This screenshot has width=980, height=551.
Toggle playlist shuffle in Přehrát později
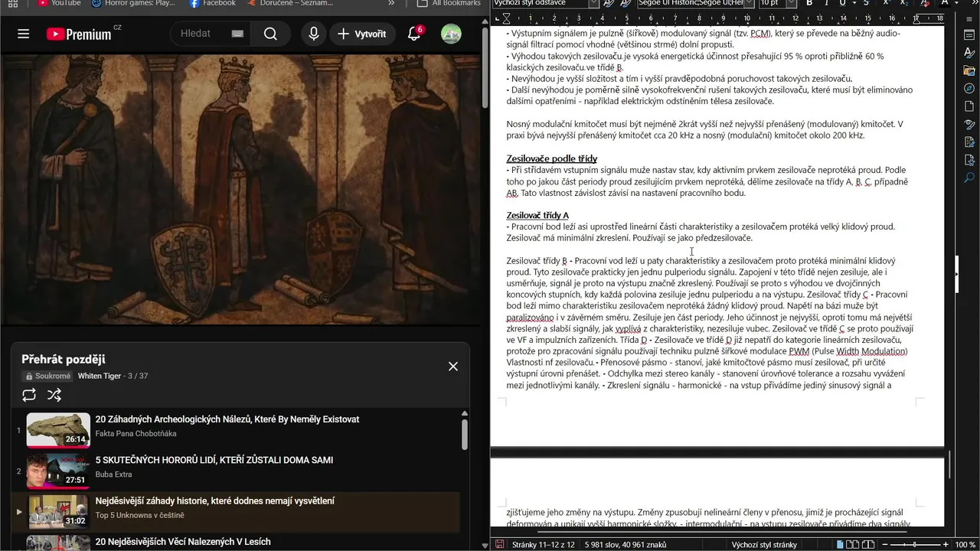point(54,395)
